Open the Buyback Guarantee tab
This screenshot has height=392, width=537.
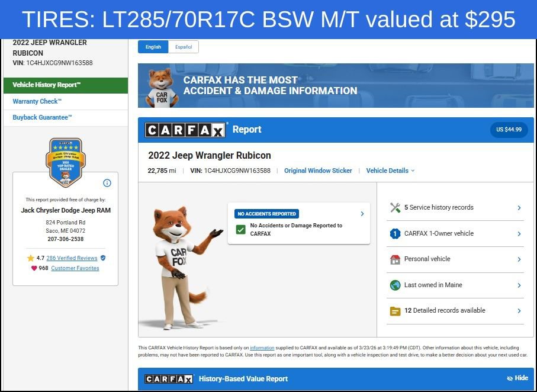coord(42,118)
